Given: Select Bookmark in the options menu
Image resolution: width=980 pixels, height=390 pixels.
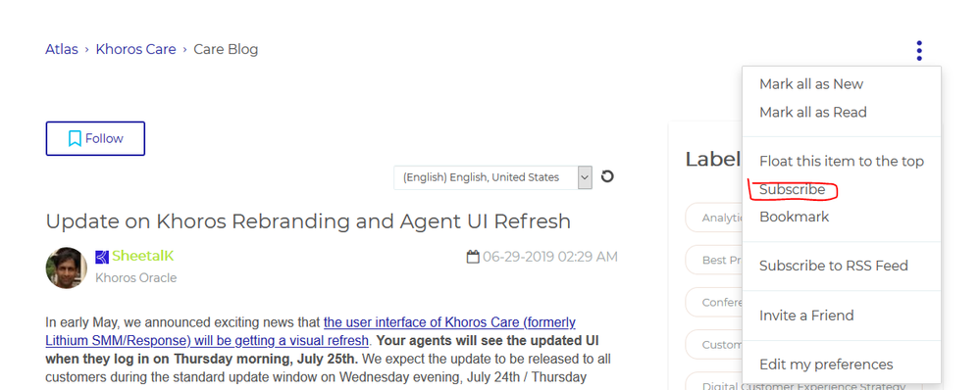Looking at the screenshot, I should pyautogui.click(x=794, y=217).
